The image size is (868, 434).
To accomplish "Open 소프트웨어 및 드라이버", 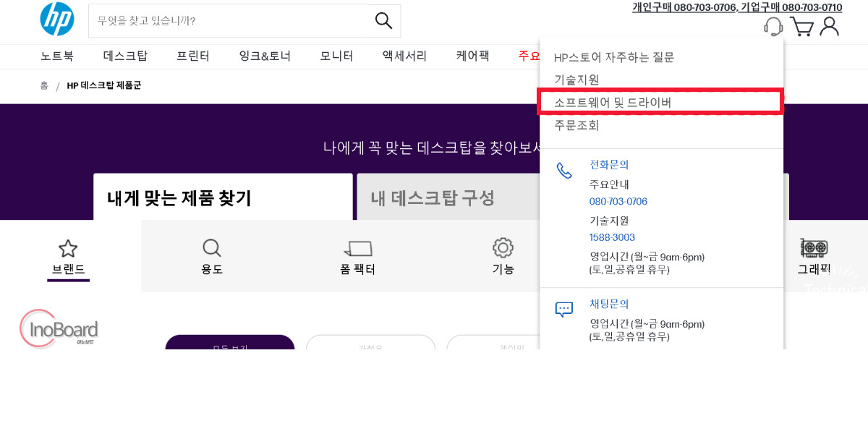I will [x=613, y=103].
